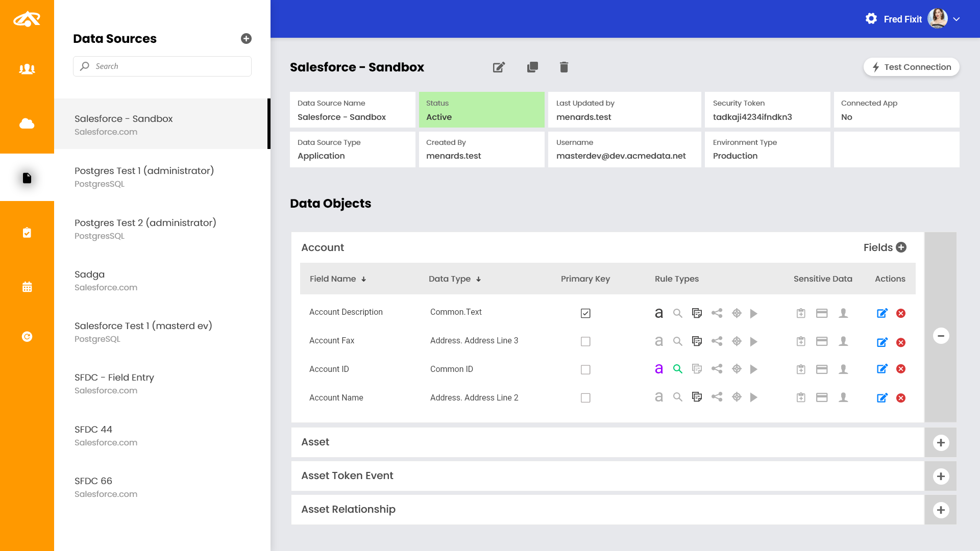Click the trash icon beside Salesforce - Sandbox title
This screenshot has width=980, height=551.
(563, 67)
